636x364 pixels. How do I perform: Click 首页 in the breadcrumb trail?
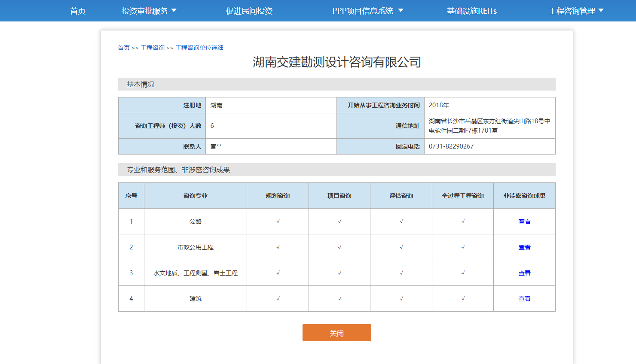(123, 47)
